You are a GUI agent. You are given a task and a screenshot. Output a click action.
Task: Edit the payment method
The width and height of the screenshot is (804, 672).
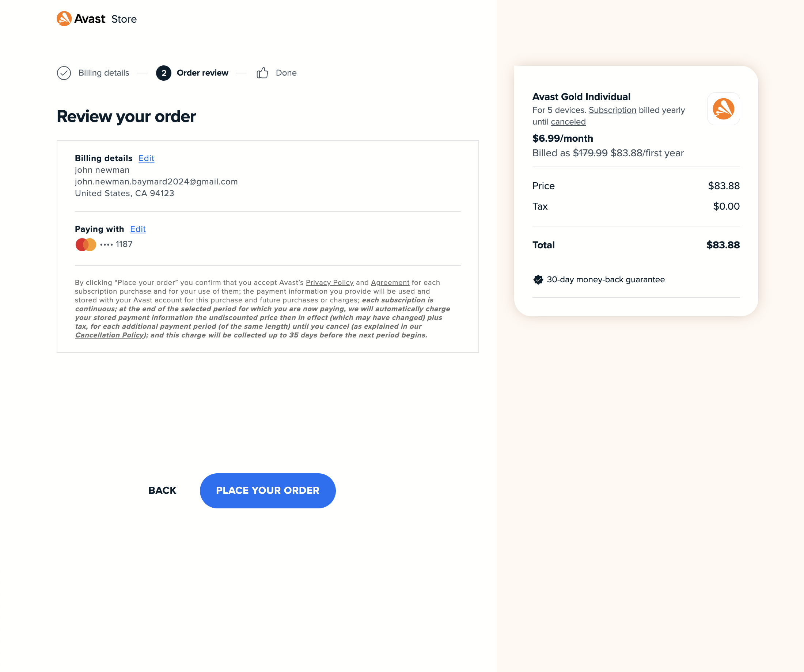138,229
